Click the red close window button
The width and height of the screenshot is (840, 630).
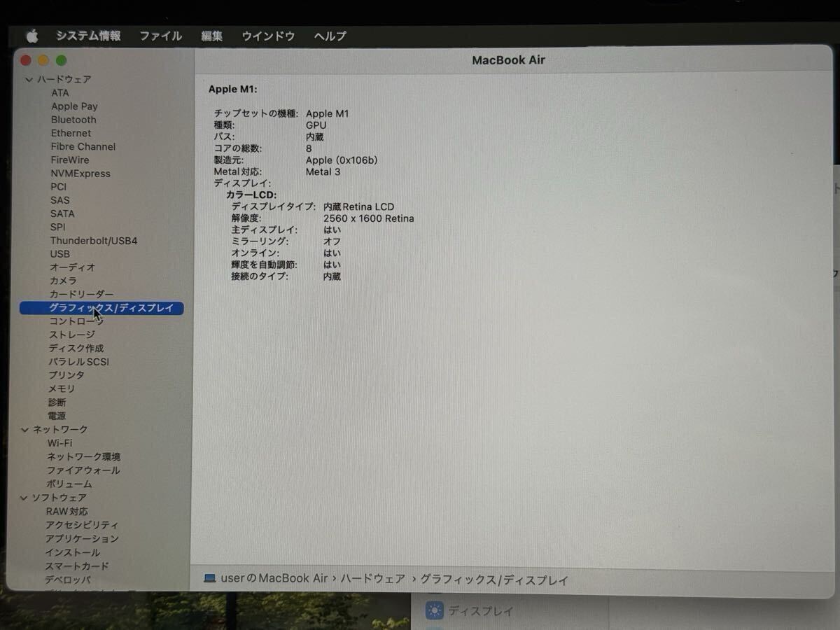26,61
